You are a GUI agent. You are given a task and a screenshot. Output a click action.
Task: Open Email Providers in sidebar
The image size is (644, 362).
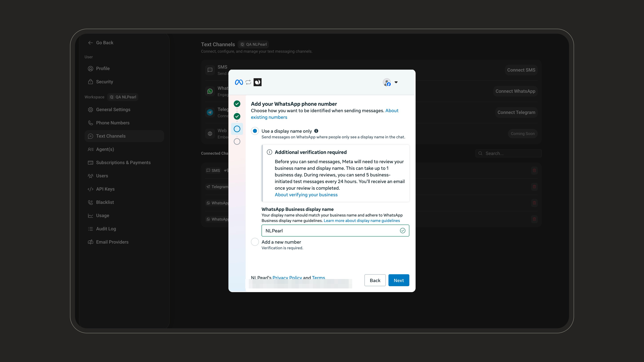coord(124,242)
